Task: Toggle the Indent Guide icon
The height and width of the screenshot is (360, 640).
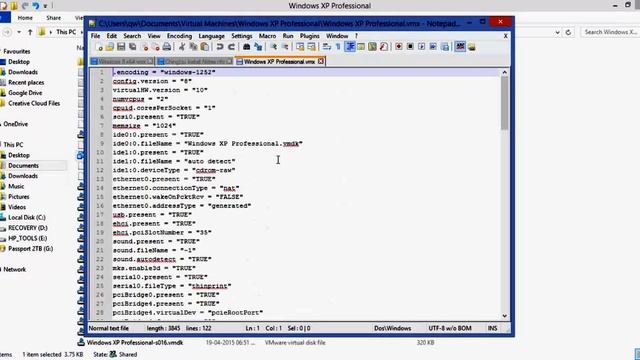Action: pyautogui.click(x=350, y=47)
